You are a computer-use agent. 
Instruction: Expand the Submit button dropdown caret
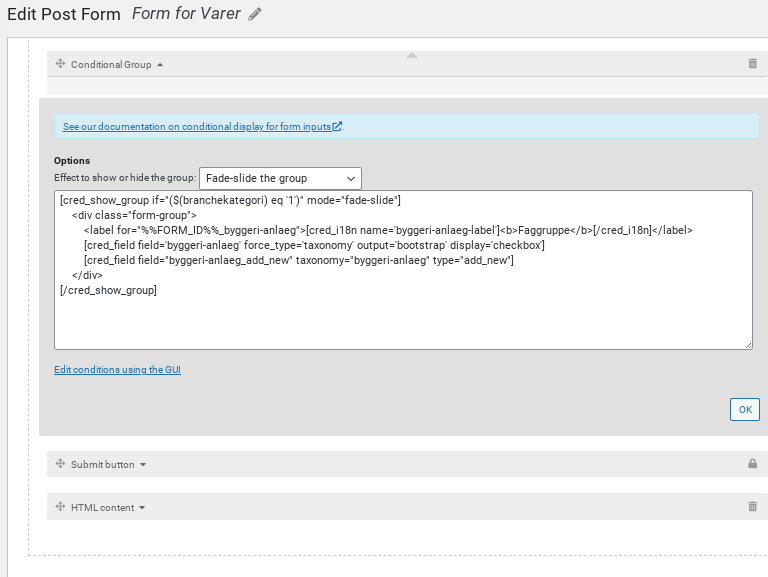pos(143,464)
